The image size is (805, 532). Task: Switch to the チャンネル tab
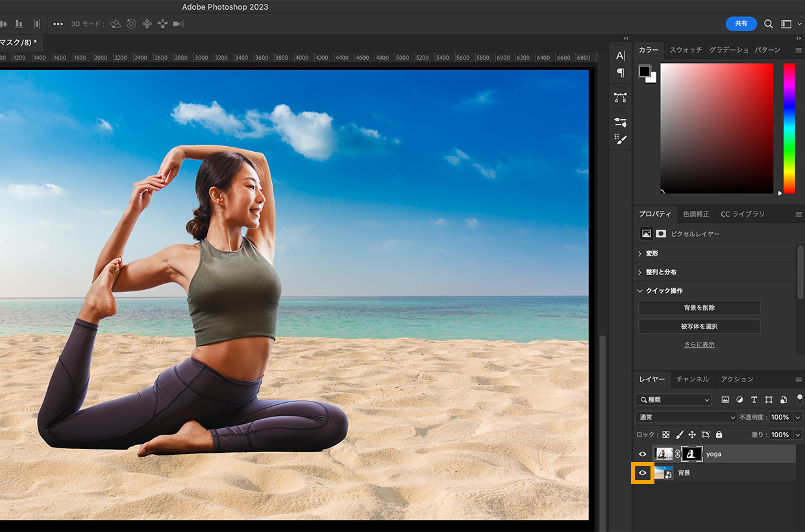point(692,379)
